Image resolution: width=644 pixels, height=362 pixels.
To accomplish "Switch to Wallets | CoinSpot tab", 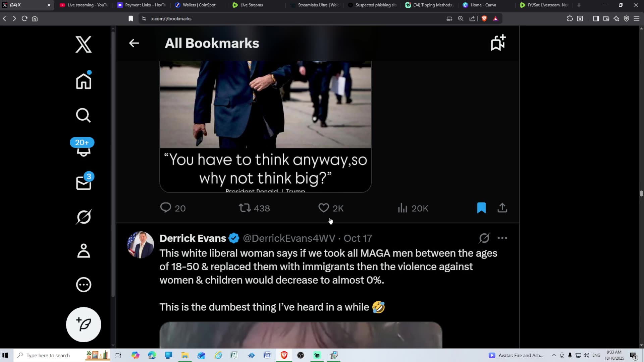I will tap(200, 5).
